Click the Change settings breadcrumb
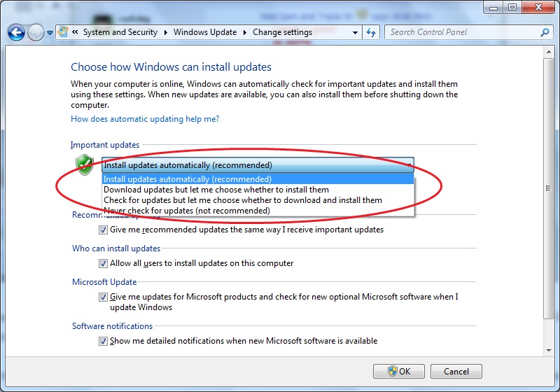 [x=283, y=32]
